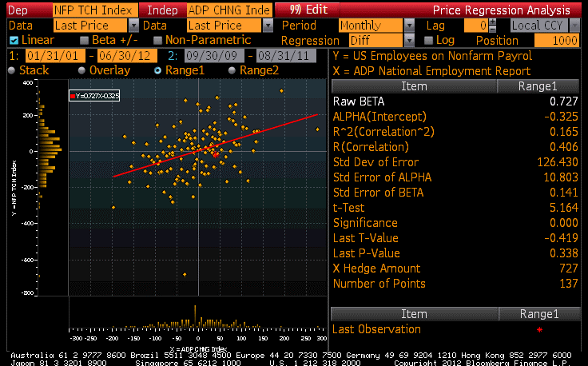Click the Raw BETA value 0.727
This screenshot has height=366, width=588.
[563, 101]
